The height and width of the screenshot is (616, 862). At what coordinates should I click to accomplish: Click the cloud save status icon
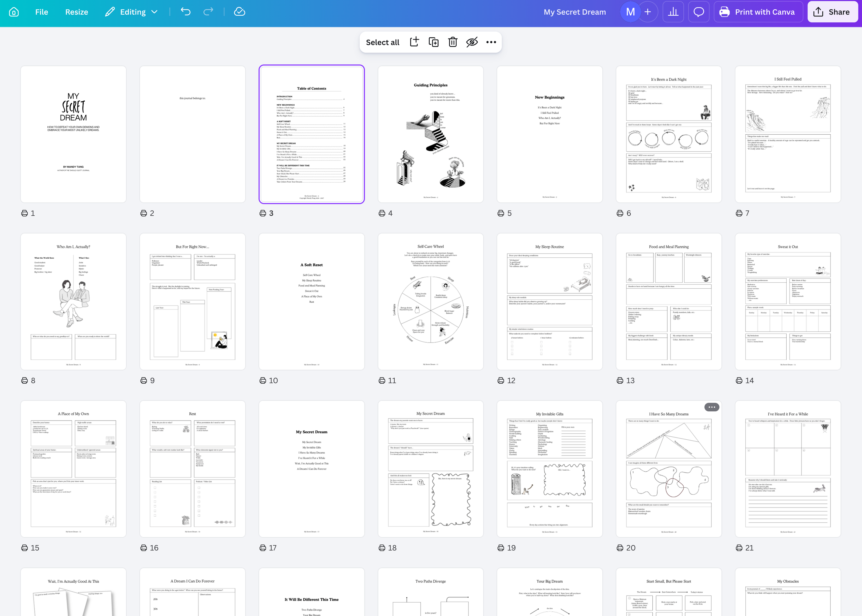coord(239,12)
